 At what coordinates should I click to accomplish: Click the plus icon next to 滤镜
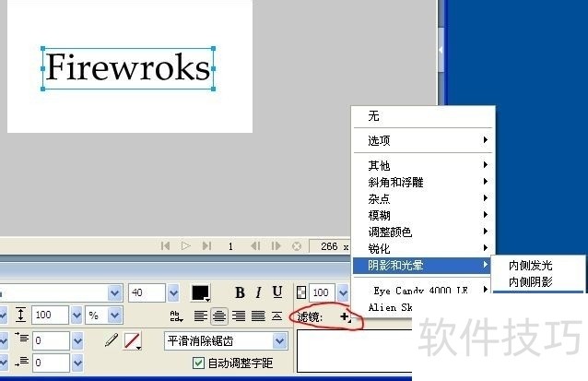(x=345, y=316)
